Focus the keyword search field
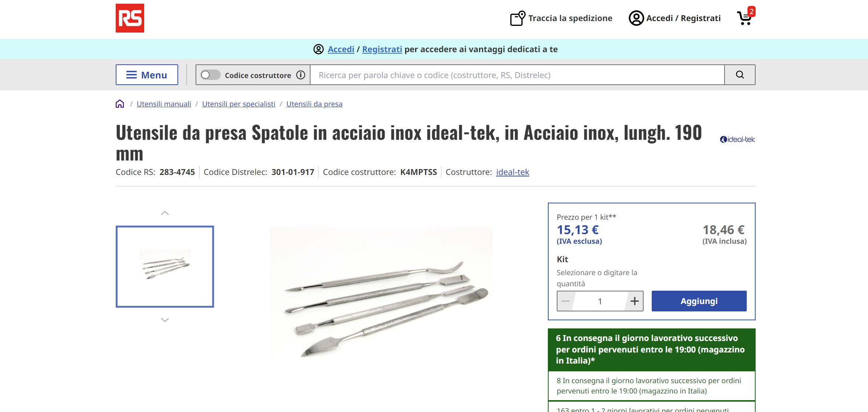 pos(517,75)
